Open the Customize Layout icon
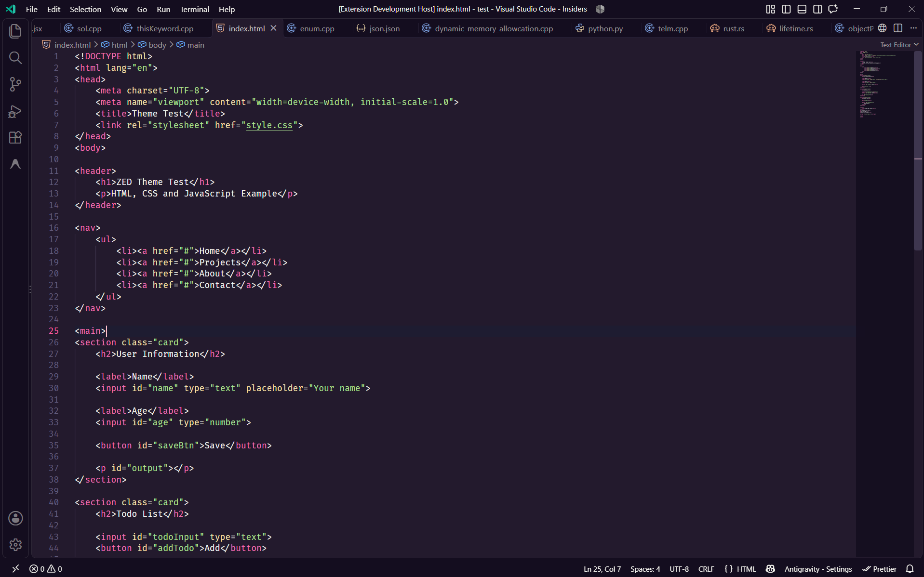 coord(770,9)
